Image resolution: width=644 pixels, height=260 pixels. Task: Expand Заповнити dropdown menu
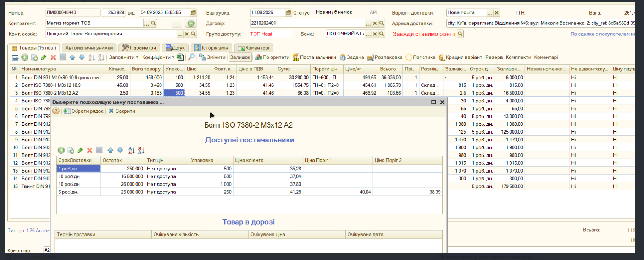(x=123, y=57)
